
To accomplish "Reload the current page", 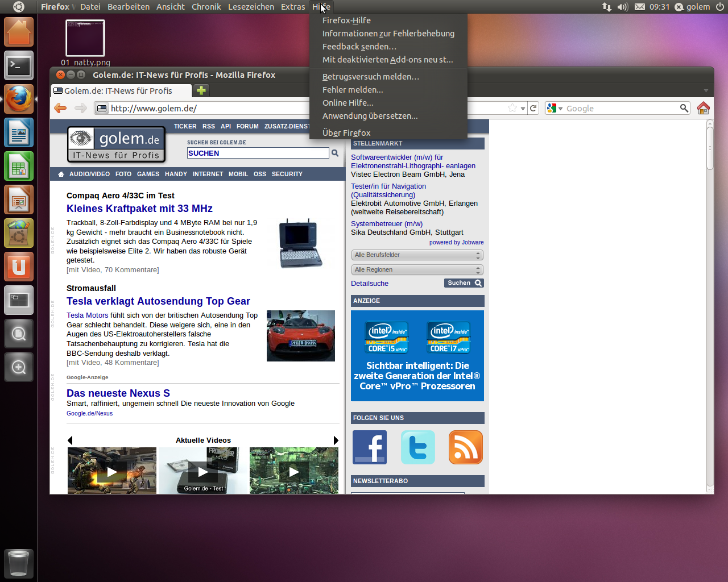I will pos(533,108).
